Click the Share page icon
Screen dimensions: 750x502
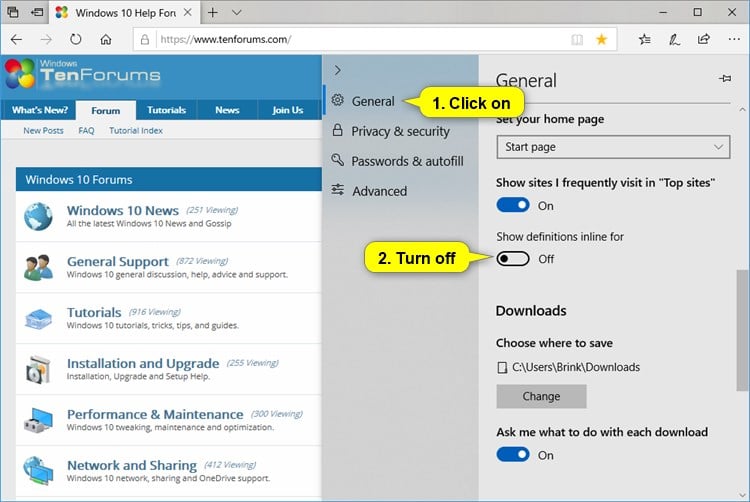click(704, 39)
